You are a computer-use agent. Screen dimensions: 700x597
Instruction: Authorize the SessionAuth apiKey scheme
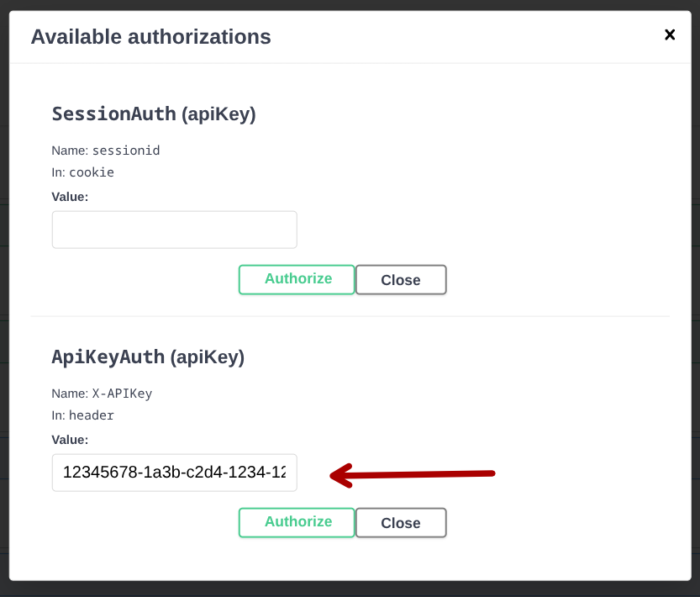pos(296,278)
